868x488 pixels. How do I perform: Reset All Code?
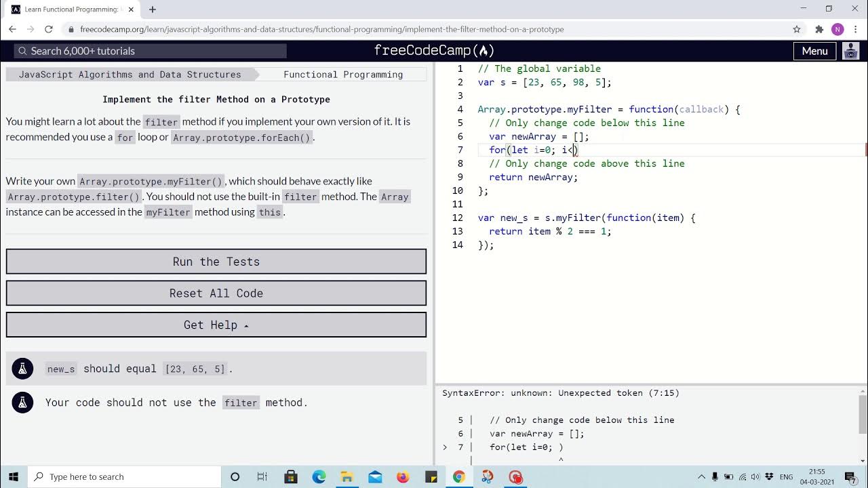216,293
